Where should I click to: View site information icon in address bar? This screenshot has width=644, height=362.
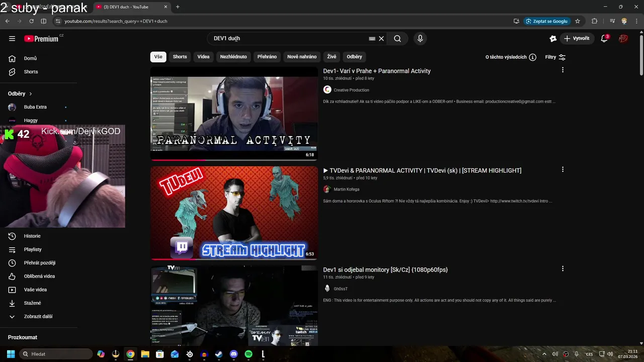tap(58, 21)
